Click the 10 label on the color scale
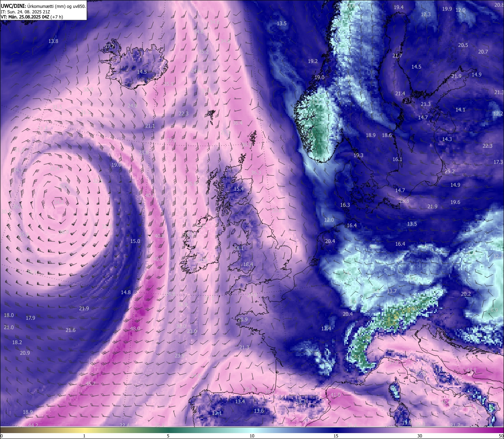Screen dimensions: 504x439 [x=252, y=436]
